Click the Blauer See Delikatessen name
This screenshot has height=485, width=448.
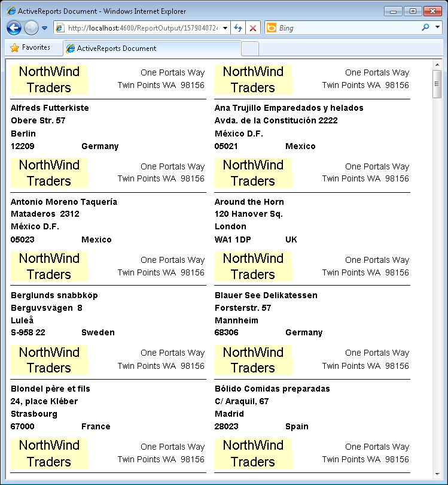pyautogui.click(x=266, y=295)
